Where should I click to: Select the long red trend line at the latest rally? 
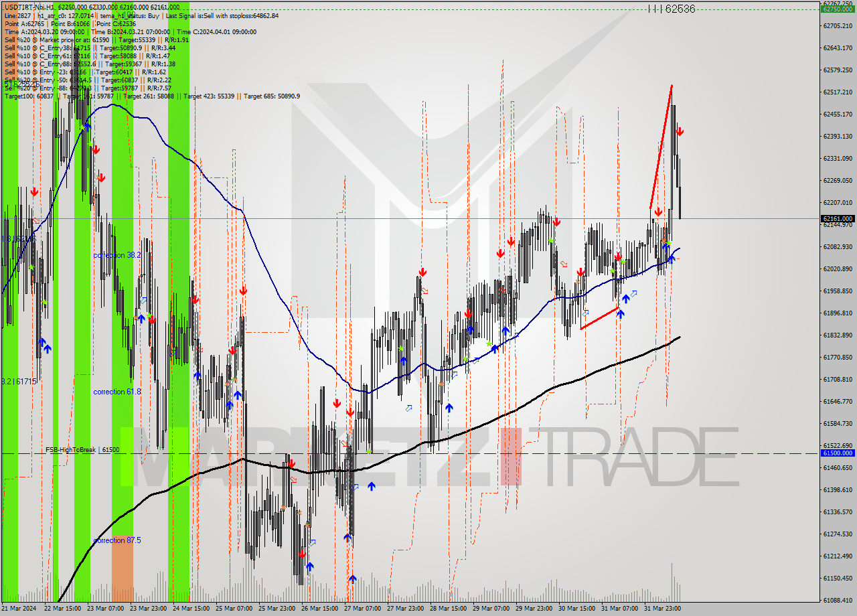pyautogui.click(x=661, y=147)
